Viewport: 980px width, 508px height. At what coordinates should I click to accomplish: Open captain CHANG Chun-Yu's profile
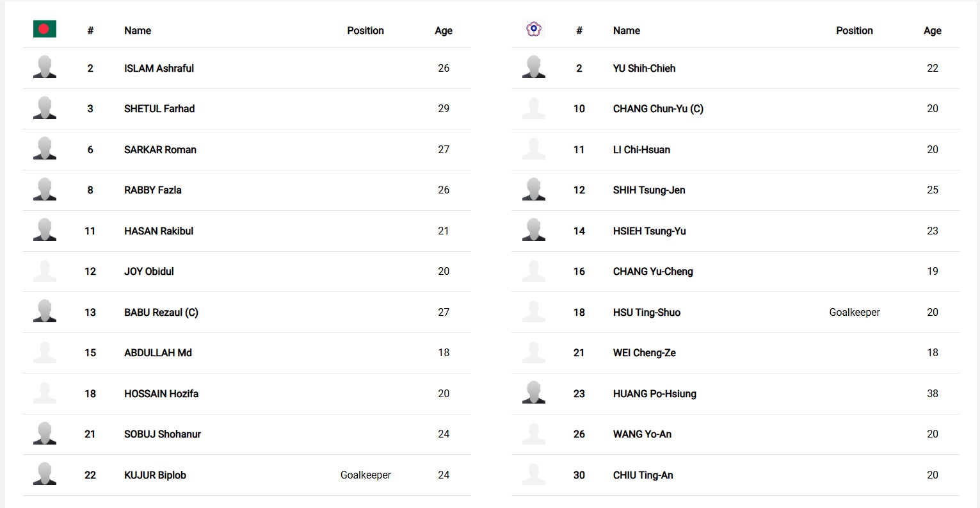[658, 109]
